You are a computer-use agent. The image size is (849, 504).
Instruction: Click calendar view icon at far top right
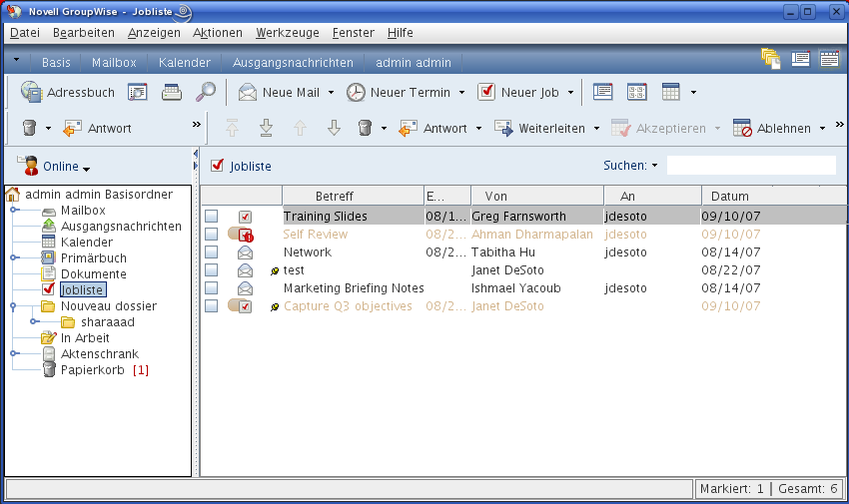[829, 59]
